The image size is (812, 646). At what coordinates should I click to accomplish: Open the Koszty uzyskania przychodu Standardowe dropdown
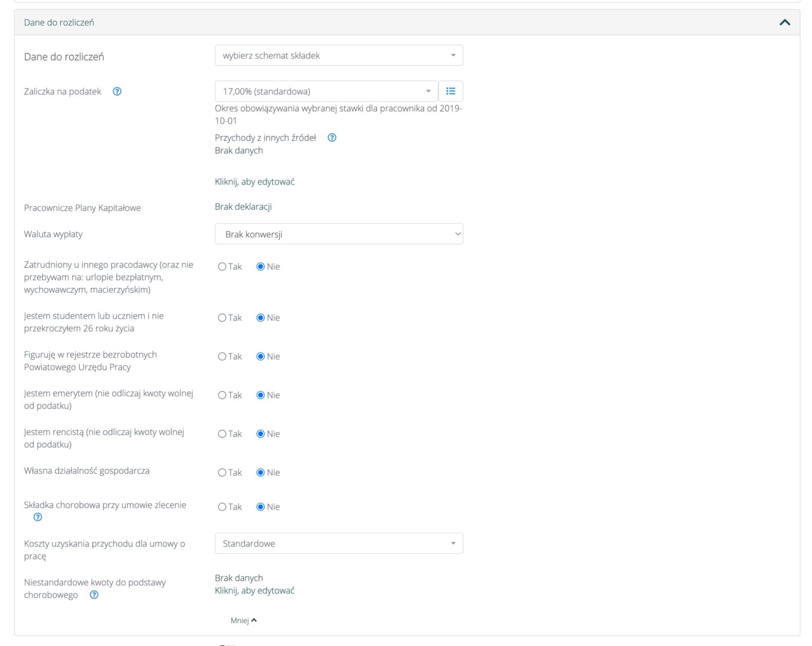(338, 544)
